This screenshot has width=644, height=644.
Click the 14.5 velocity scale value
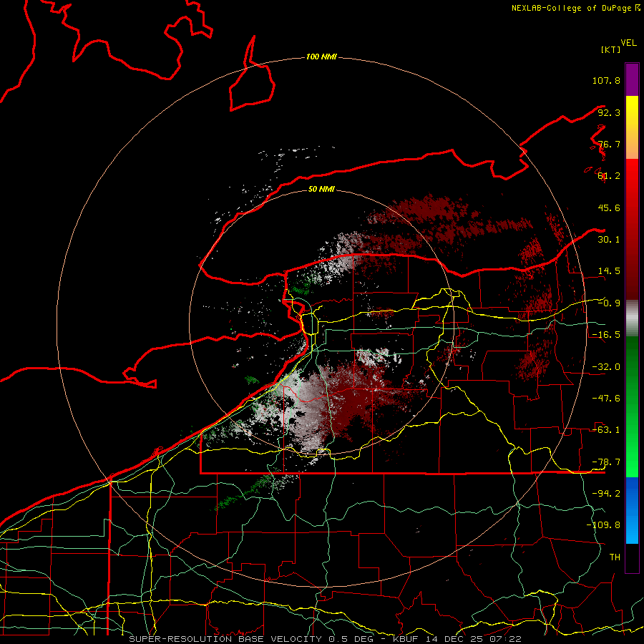point(609,271)
